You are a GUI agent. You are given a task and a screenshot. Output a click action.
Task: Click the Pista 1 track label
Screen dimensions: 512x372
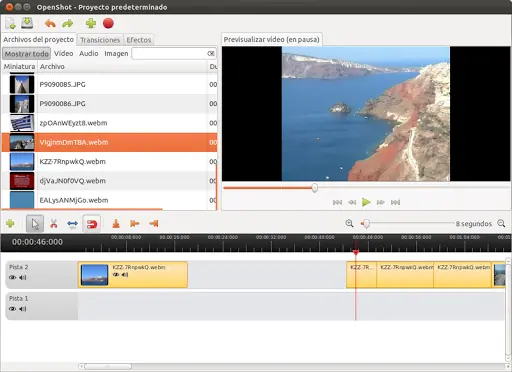point(18,298)
